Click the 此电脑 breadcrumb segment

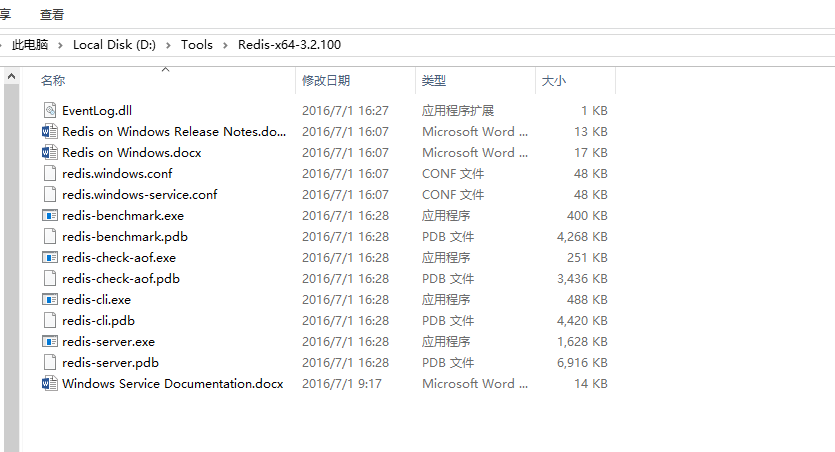(x=30, y=45)
